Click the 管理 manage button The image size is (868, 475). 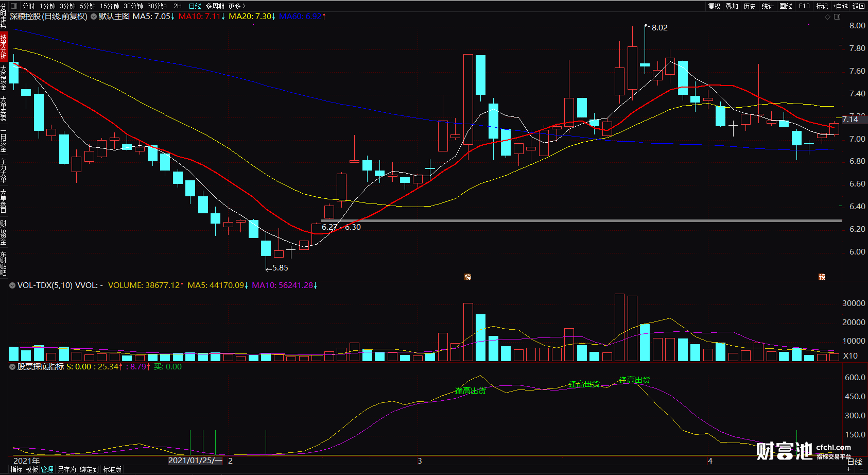[47, 469]
